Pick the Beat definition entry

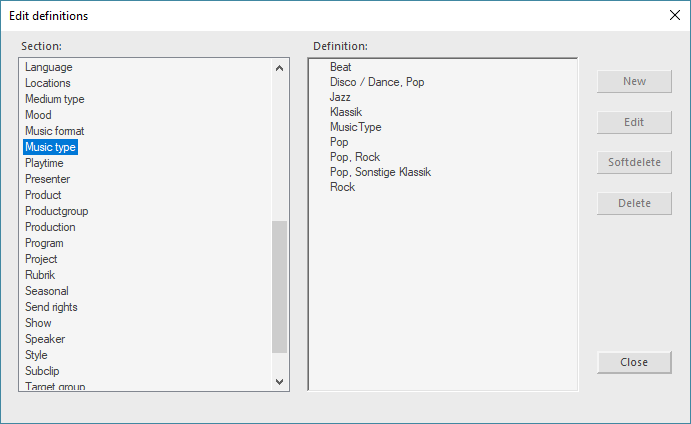click(x=340, y=67)
